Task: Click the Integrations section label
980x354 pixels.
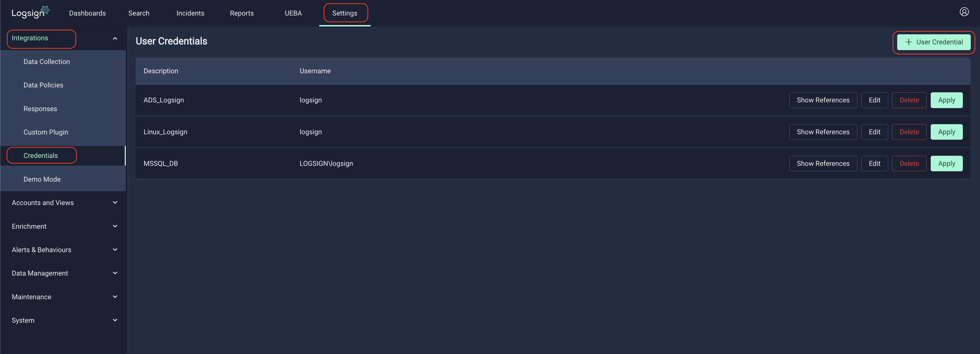Action: coord(30,38)
